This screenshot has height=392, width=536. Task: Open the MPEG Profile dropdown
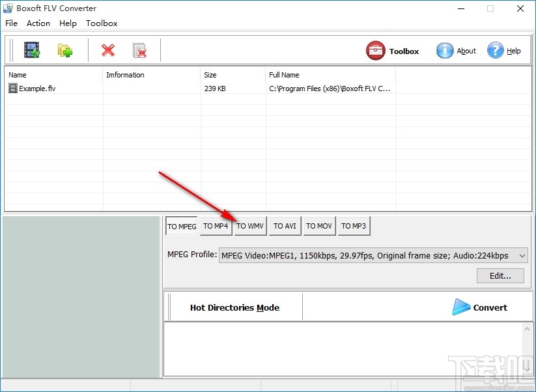371,255
